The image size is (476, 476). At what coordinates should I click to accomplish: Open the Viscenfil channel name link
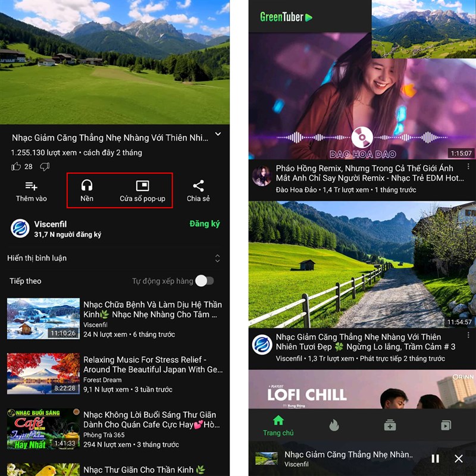coord(54,224)
